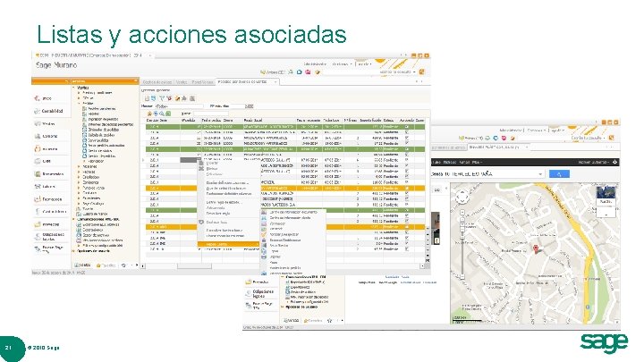Click the green Excel export icon above grid
Screen dimensions: 644x362
pos(168,114)
